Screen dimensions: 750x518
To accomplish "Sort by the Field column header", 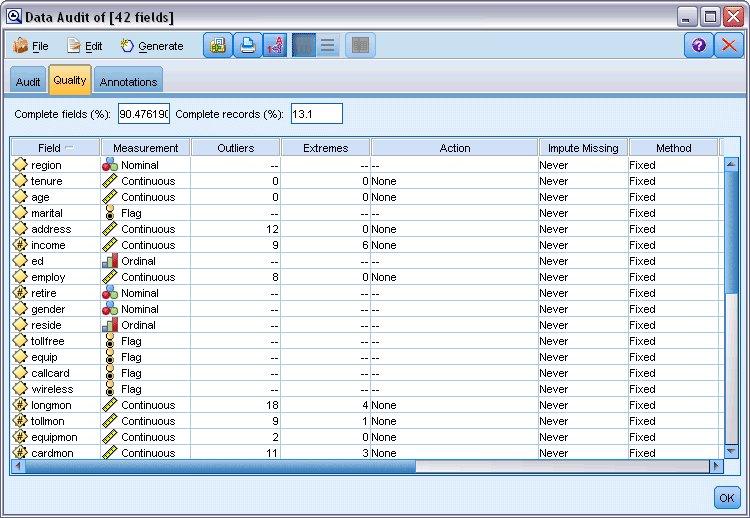I will pos(55,148).
